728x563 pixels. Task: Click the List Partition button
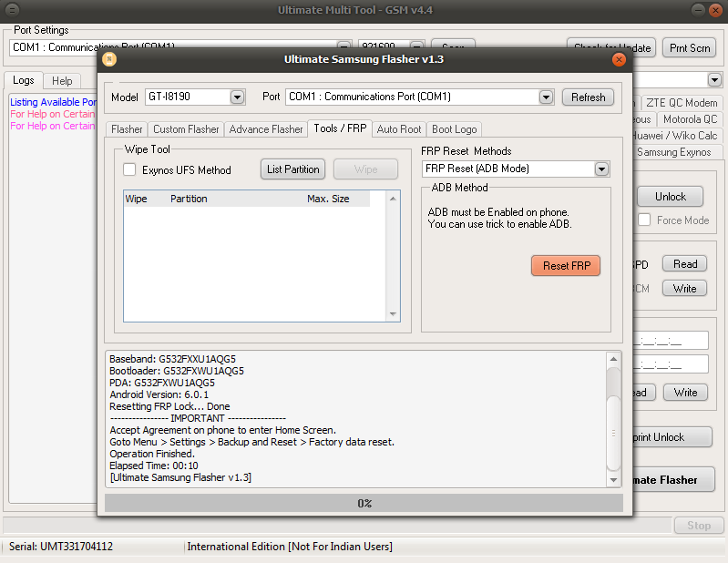point(293,169)
